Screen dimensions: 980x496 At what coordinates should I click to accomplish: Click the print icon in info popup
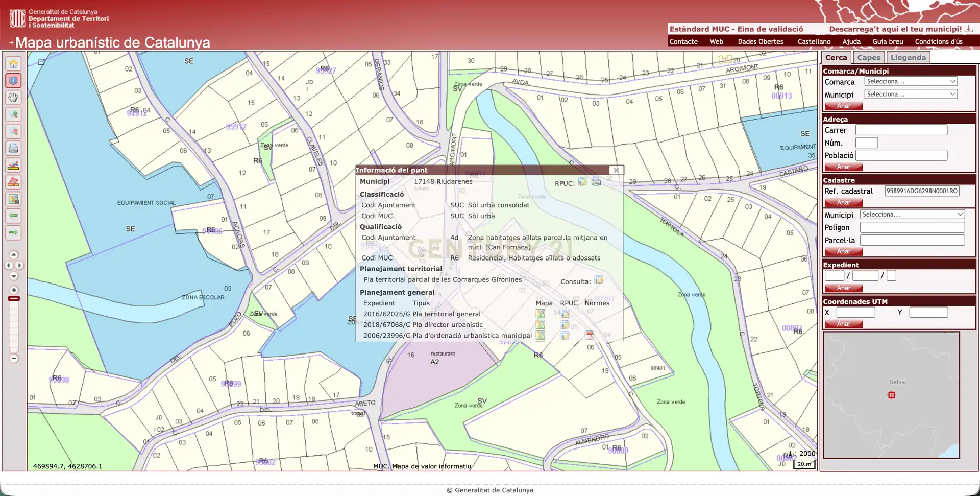click(x=596, y=182)
